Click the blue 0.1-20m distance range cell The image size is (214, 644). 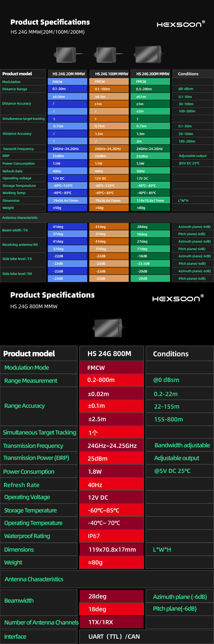click(x=67, y=89)
